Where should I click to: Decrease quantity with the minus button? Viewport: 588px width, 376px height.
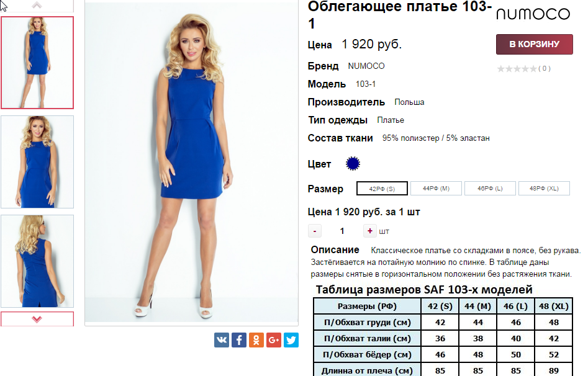click(315, 231)
